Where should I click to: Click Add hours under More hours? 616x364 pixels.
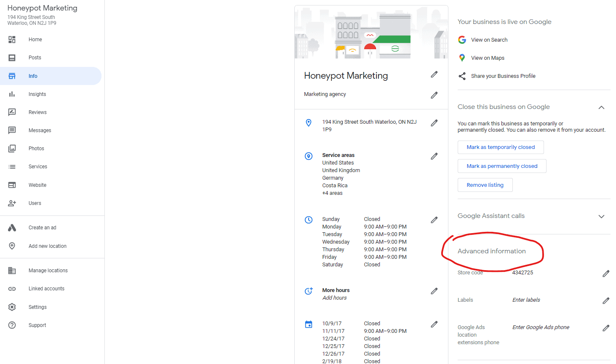[x=334, y=298]
